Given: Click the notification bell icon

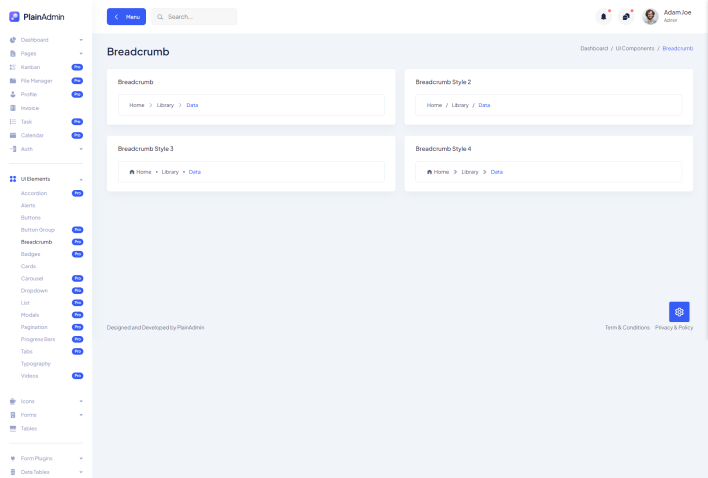Looking at the screenshot, I should 603,16.
